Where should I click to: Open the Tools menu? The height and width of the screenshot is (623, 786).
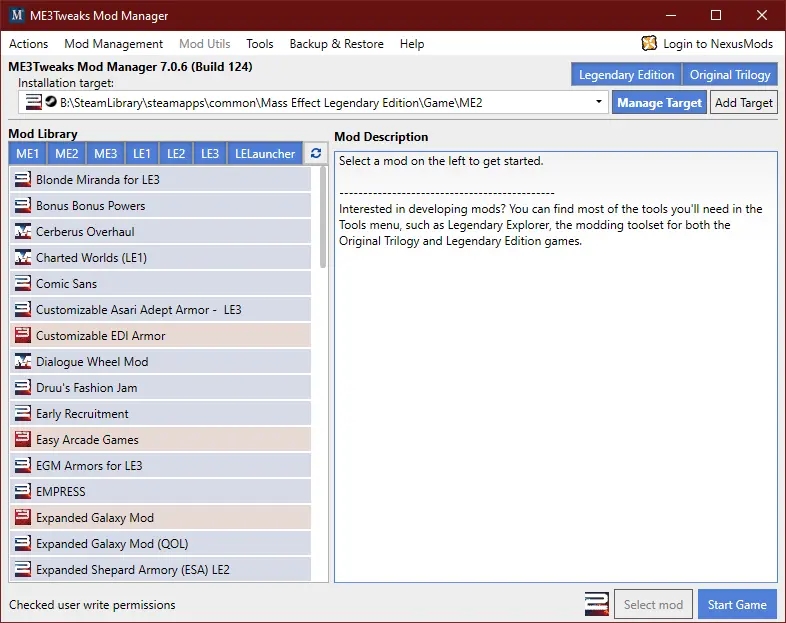pyautogui.click(x=260, y=44)
